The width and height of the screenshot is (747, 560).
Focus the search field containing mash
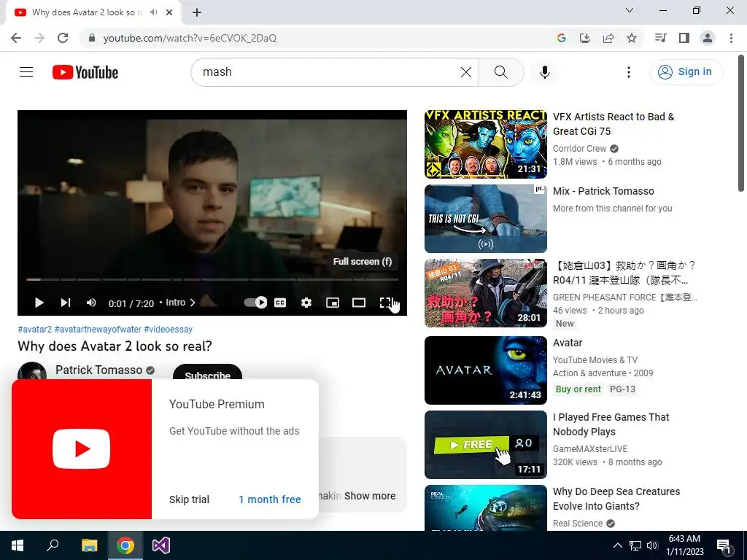(329, 72)
